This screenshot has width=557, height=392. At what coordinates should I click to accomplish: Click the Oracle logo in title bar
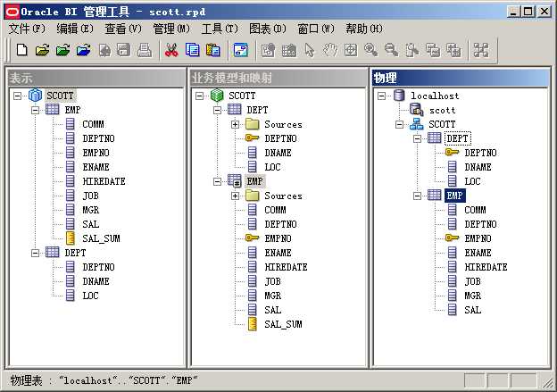pos(12,12)
